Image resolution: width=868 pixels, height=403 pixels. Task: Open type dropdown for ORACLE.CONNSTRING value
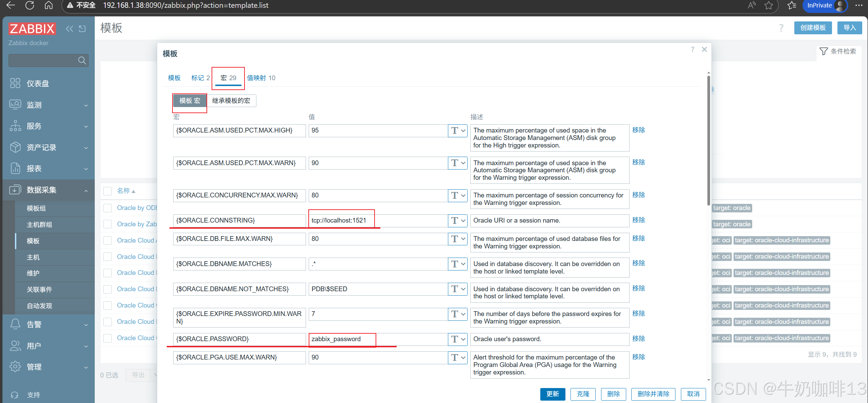[457, 221]
